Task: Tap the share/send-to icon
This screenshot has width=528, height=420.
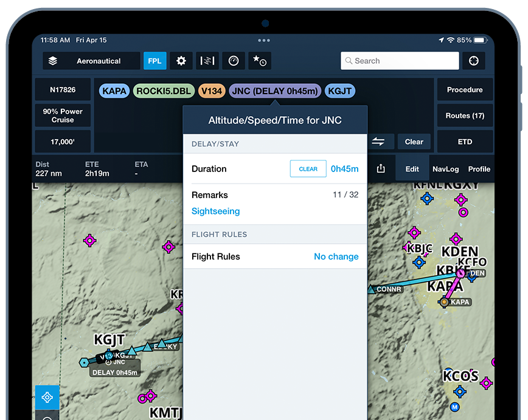Action: pos(381,168)
